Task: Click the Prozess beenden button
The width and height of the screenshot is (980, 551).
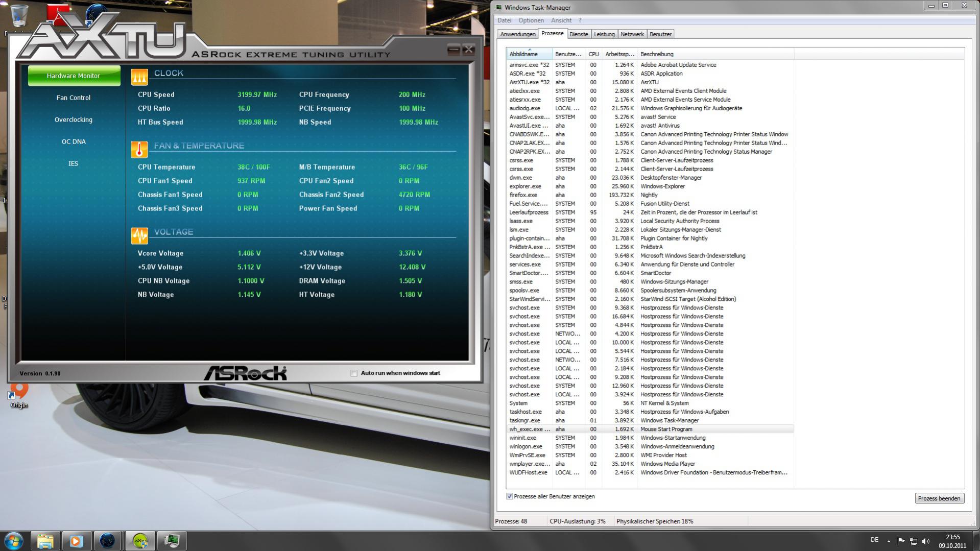Action: pos(939,498)
